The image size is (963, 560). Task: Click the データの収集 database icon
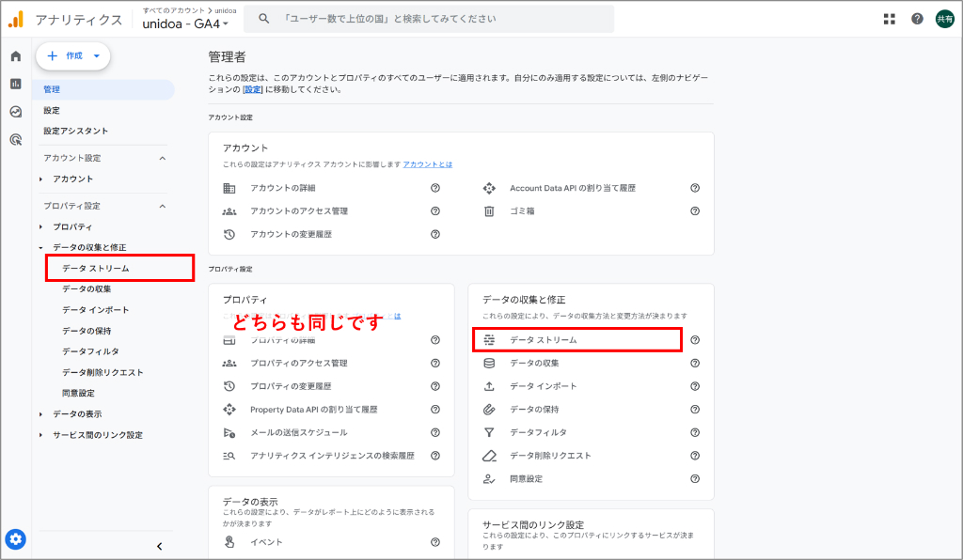[x=489, y=363]
